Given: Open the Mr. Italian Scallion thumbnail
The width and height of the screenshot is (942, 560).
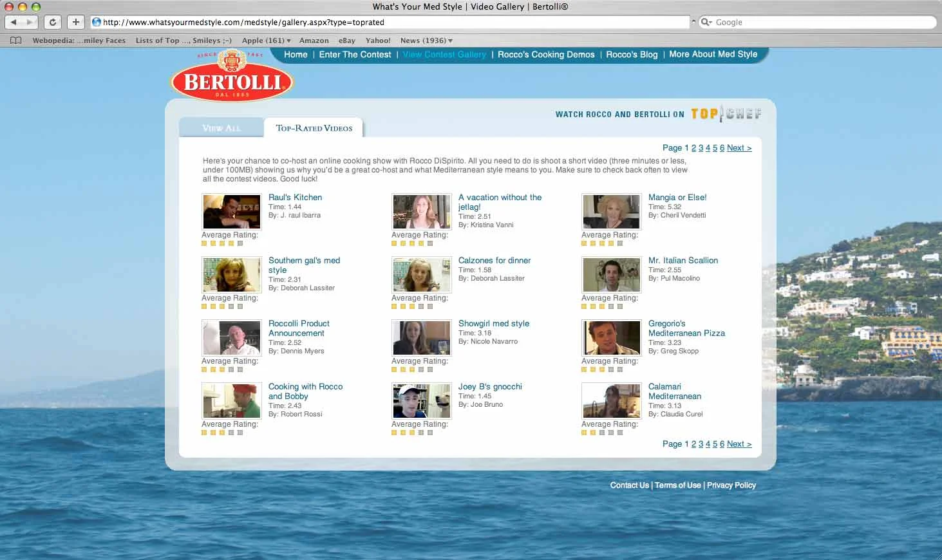Looking at the screenshot, I should pos(612,275).
